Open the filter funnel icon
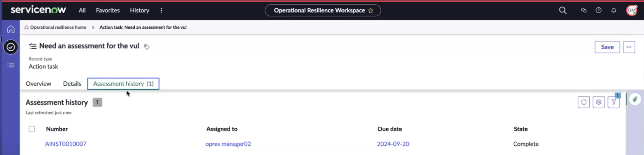644x155 pixels. point(614,102)
